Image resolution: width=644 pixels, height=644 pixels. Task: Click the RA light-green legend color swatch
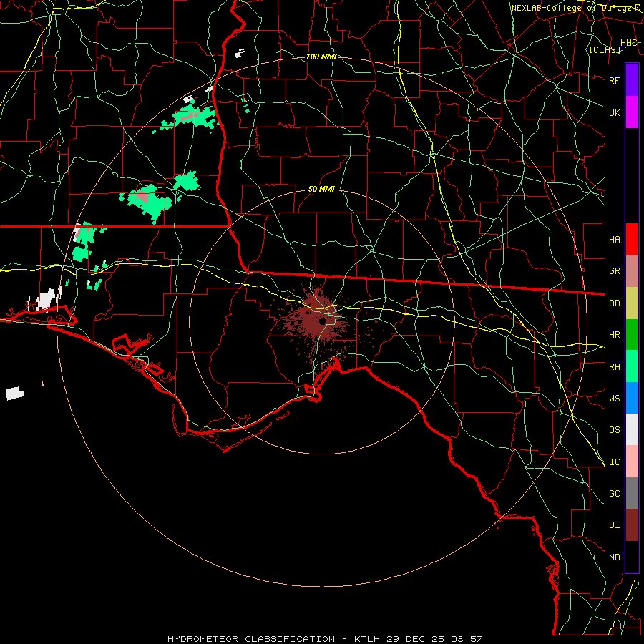click(x=632, y=366)
